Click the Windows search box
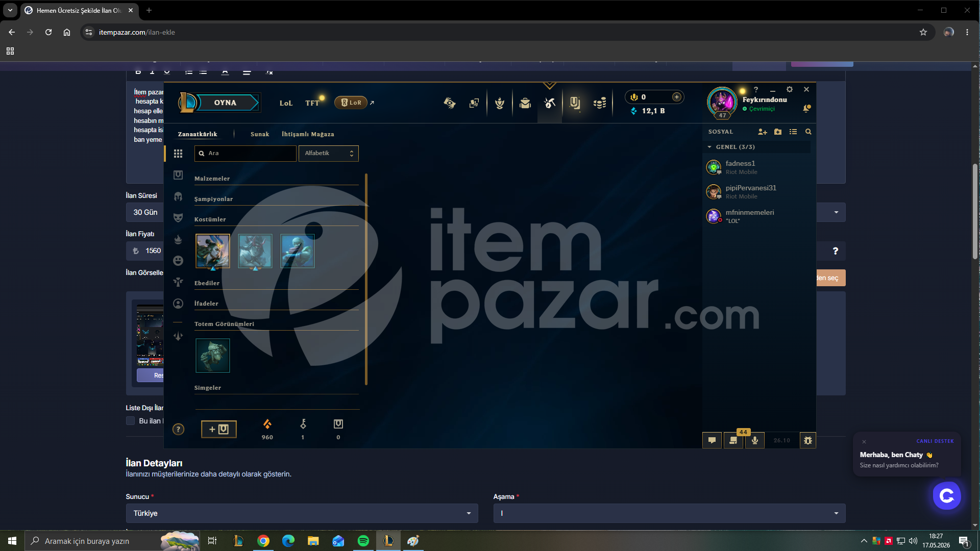 click(112, 541)
